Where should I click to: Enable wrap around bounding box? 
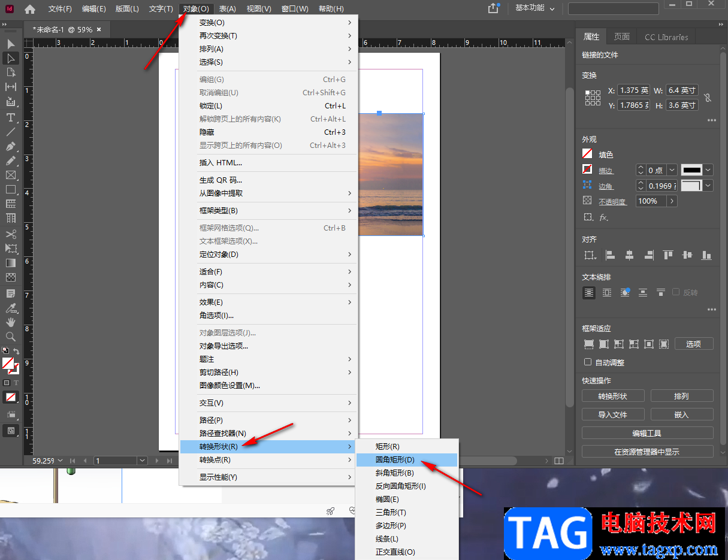pos(607,292)
